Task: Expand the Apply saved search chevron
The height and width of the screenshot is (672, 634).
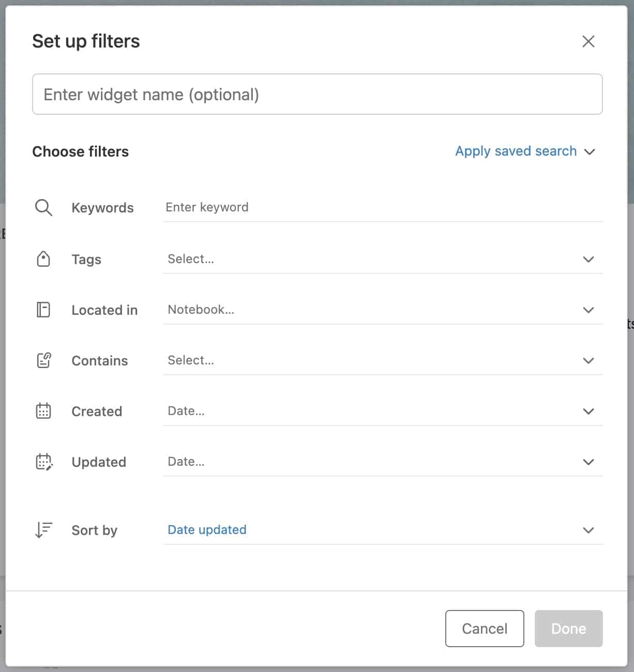Action: click(x=590, y=151)
